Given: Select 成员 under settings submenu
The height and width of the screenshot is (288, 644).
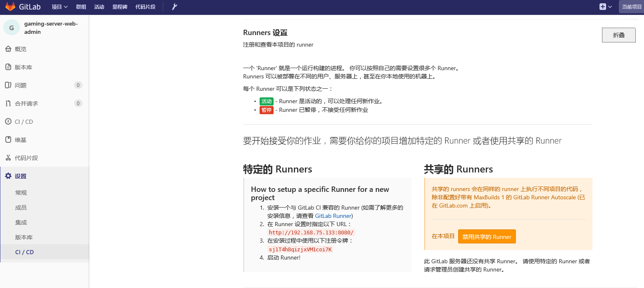Looking at the screenshot, I should [x=21, y=208].
